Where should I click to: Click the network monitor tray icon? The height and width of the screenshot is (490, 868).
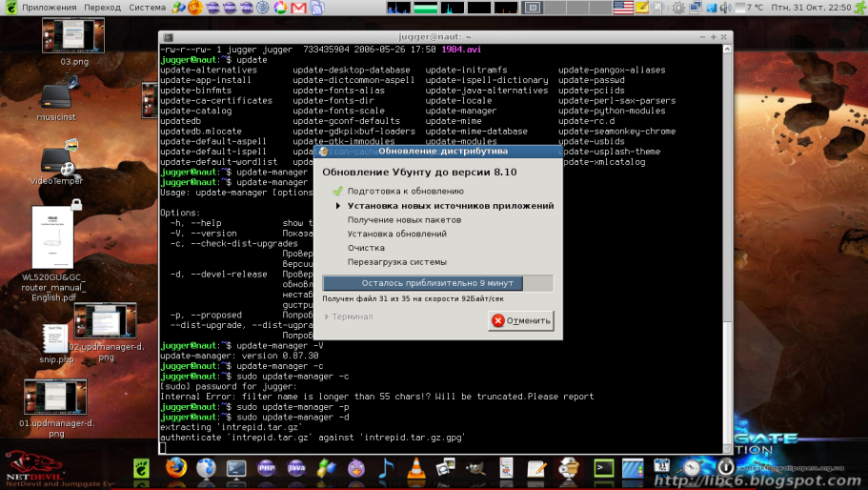click(696, 8)
